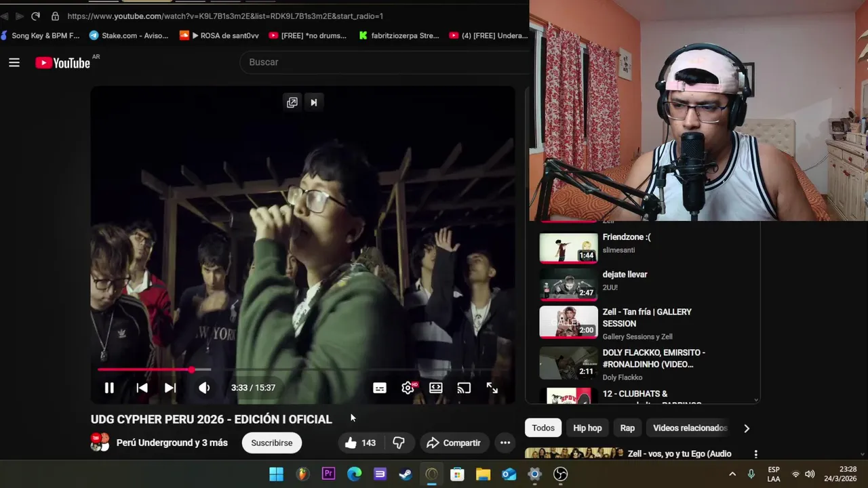Viewport: 868px width, 488px height.
Task: Share the video via Compartir
Action: 454,443
